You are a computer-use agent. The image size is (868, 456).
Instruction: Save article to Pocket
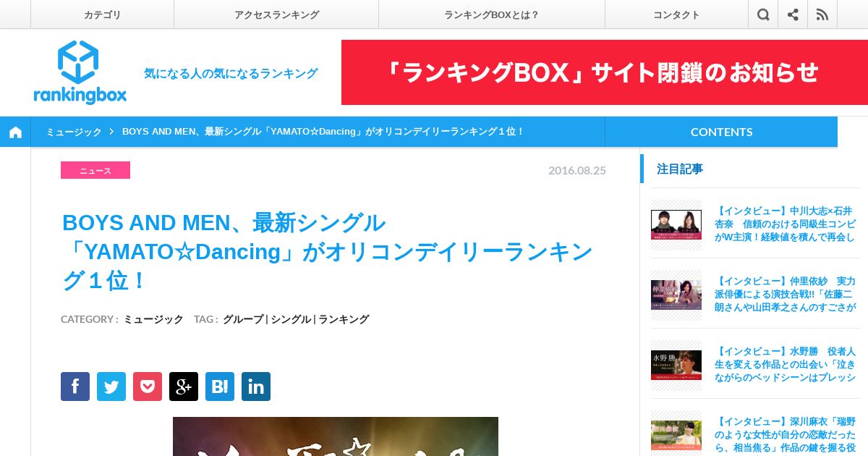click(x=148, y=387)
